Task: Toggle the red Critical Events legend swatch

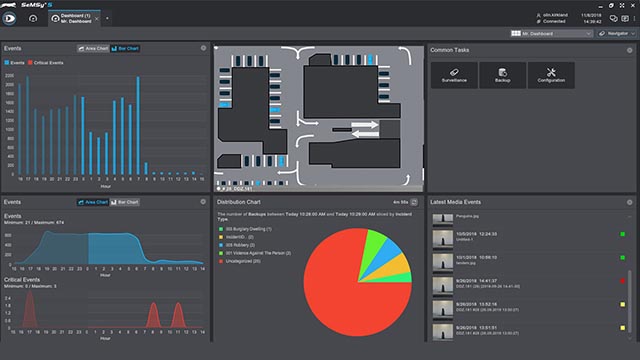Action: pyautogui.click(x=30, y=63)
